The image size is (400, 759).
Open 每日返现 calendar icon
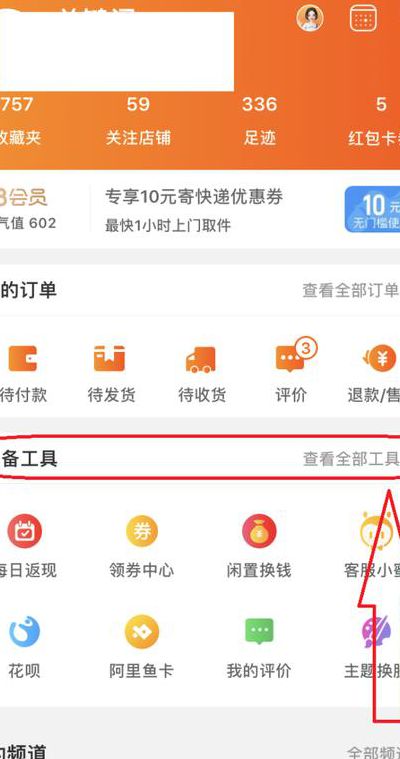[24, 531]
